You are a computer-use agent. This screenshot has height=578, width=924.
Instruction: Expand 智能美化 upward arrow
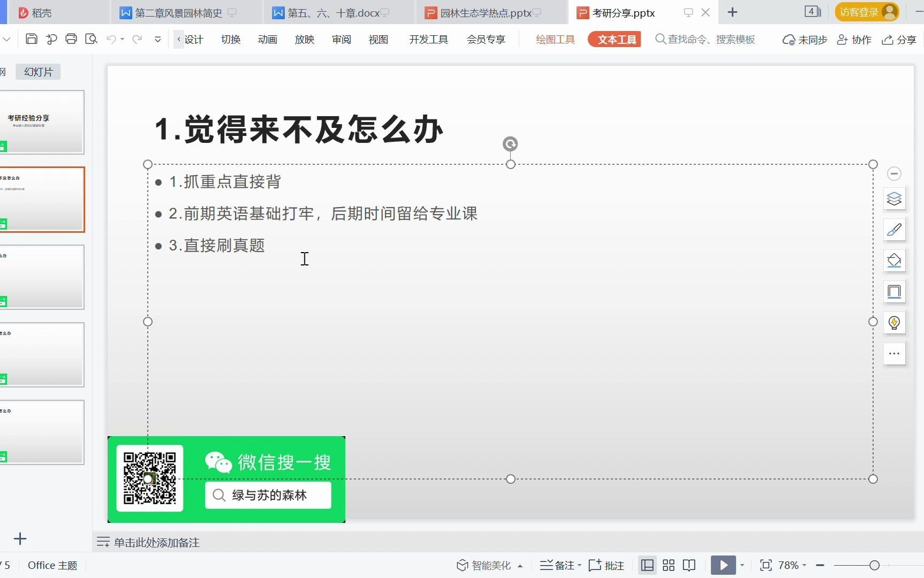tap(520, 566)
